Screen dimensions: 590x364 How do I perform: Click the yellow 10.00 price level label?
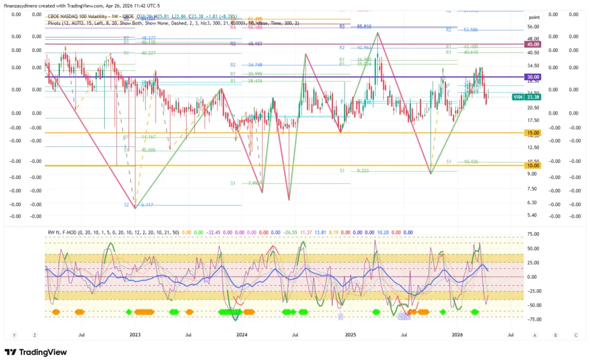pos(532,166)
